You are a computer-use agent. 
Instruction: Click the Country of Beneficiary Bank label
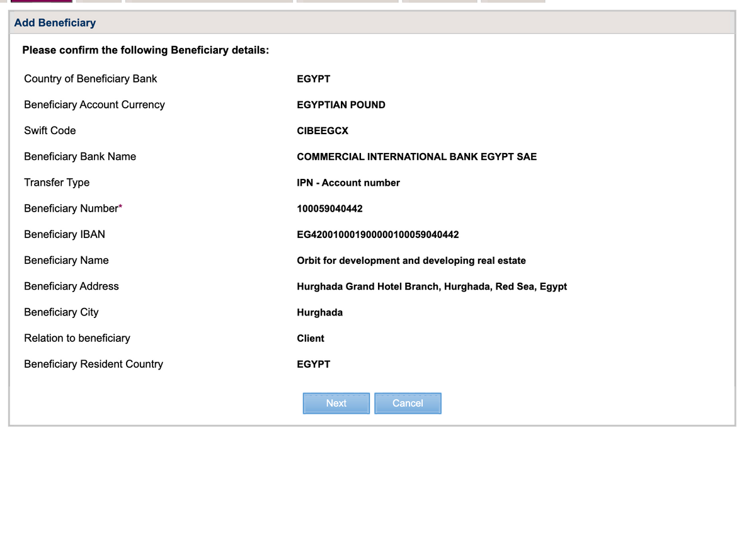point(91,79)
